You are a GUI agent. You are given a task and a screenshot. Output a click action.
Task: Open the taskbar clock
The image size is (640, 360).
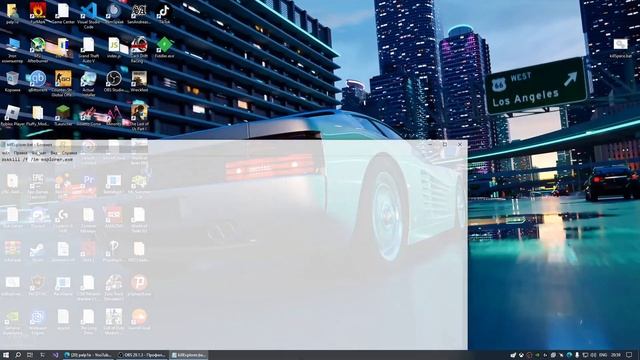(x=616, y=355)
